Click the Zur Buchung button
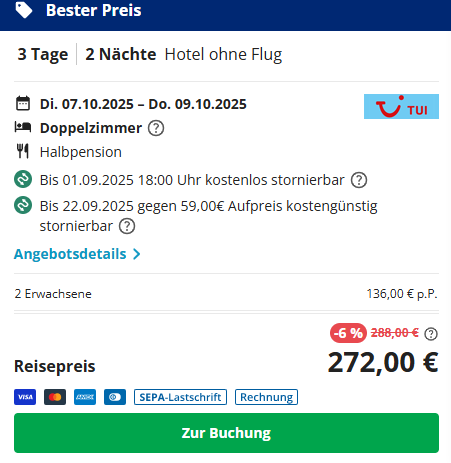The width and height of the screenshot is (451, 463). pos(226,433)
